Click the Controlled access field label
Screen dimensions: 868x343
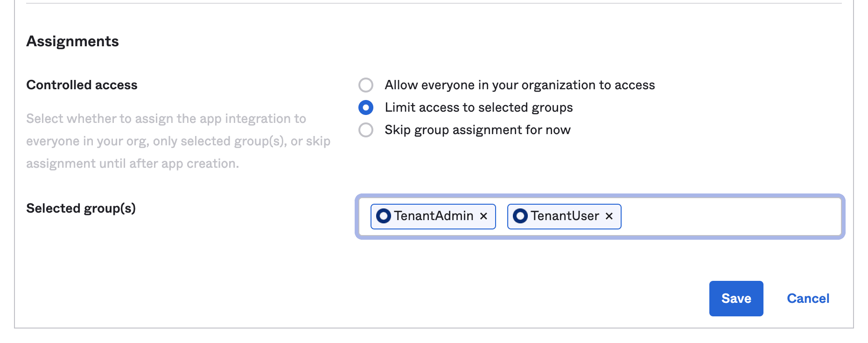(82, 85)
